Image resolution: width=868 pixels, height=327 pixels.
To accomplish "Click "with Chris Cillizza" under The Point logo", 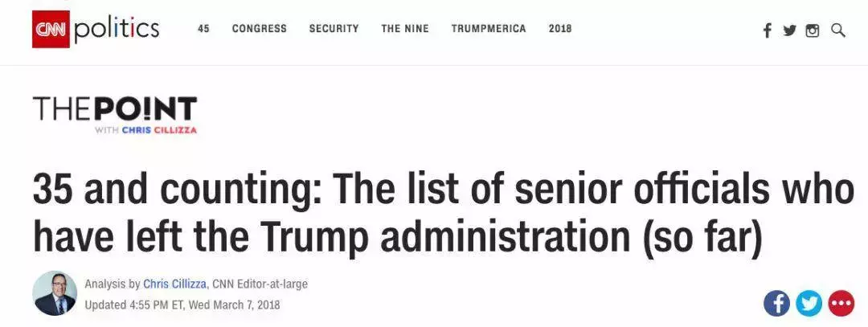I will tap(145, 130).
